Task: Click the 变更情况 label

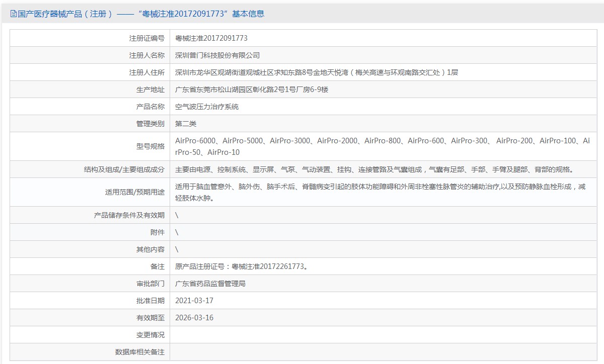Action: pos(150,335)
